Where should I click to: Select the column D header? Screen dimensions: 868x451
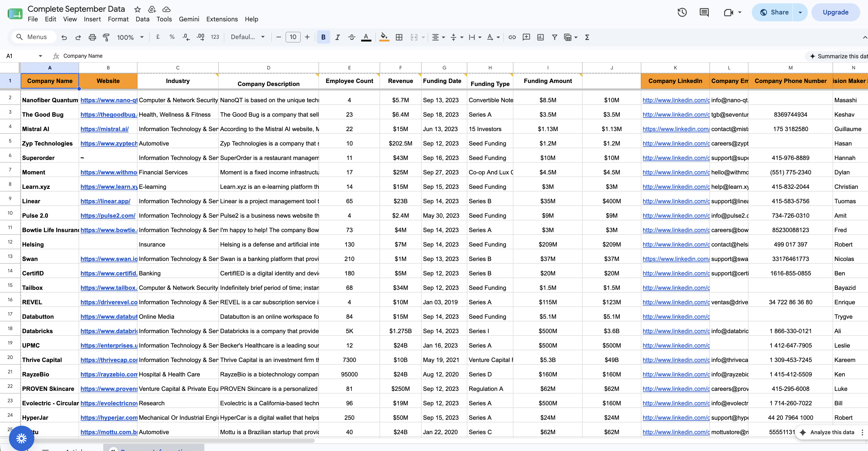[x=268, y=68]
